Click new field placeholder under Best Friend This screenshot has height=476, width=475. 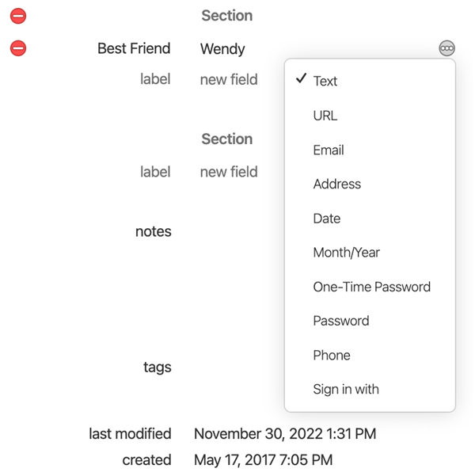(x=229, y=79)
